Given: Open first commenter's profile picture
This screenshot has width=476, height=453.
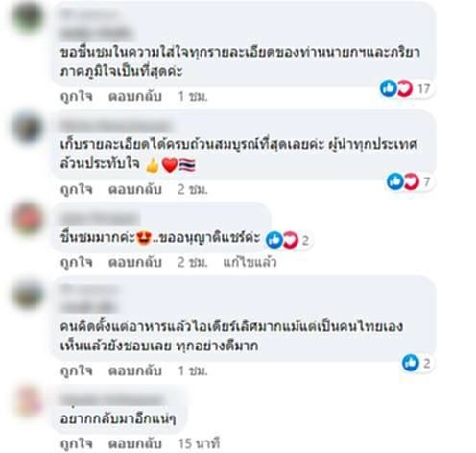Looking at the screenshot, I should (x=27, y=17).
